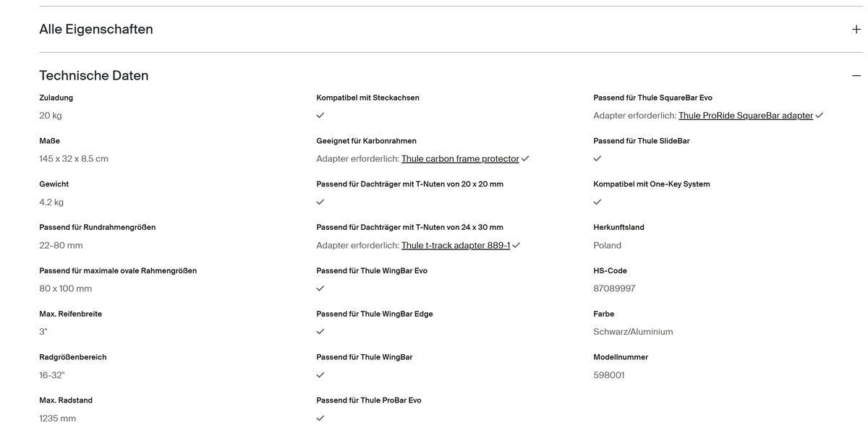Open the Thule t-track adapter 889-1 link
The height and width of the screenshot is (433, 868).
click(x=456, y=245)
